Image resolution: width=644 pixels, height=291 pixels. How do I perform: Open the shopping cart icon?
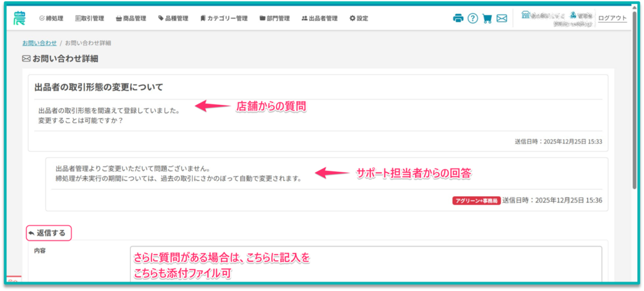487,18
